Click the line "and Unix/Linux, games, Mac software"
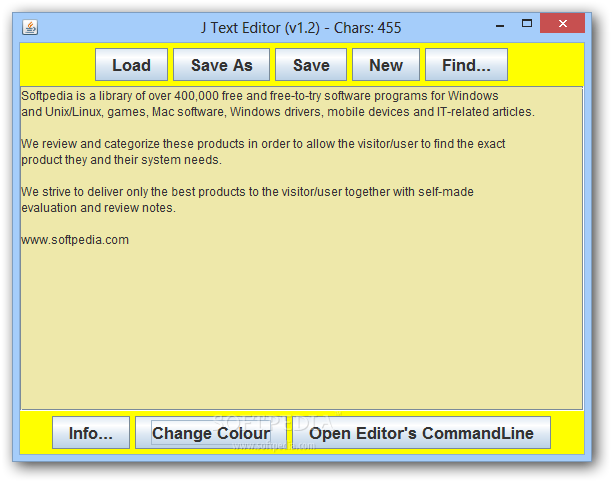Image resolution: width=612 pixels, height=482 pixels. click(278, 112)
